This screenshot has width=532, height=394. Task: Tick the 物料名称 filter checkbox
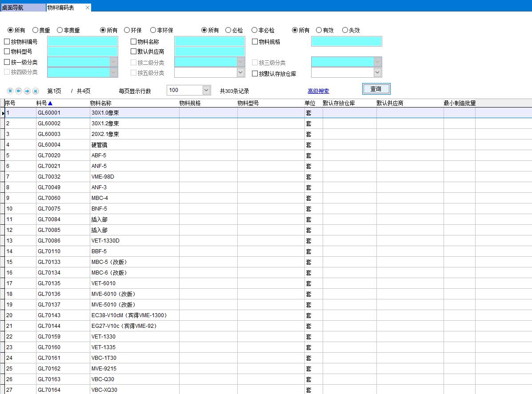pyautogui.click(x=134, y=42)
